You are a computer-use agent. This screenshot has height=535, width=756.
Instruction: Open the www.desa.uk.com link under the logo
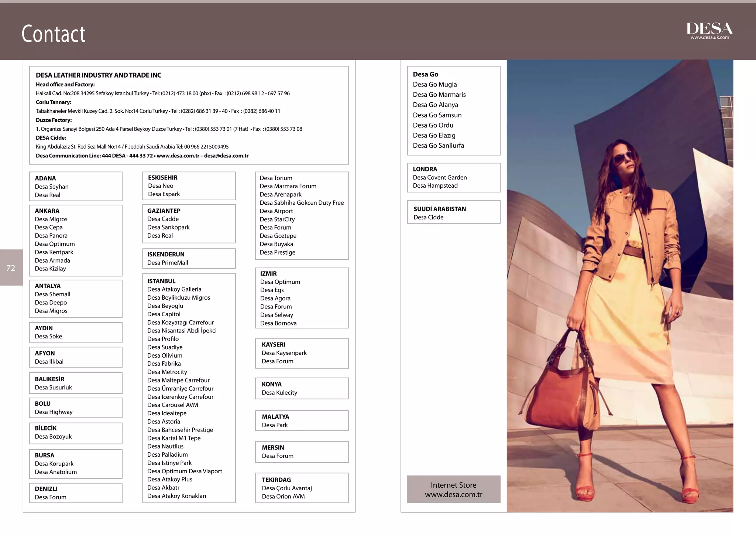[x=710, y=37]
